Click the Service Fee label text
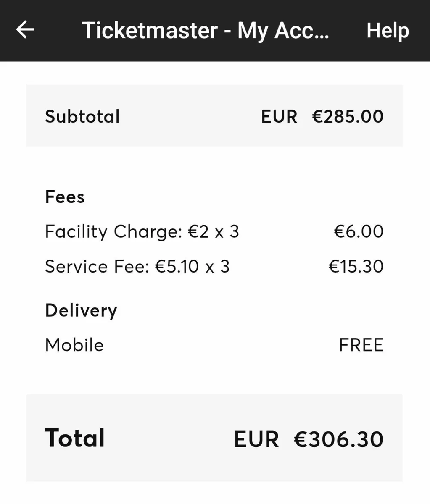The image size is (430, 504). tap(97, 267)
